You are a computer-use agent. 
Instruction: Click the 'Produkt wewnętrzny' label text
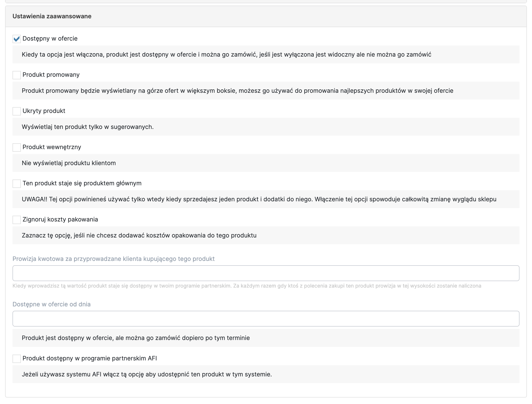[x=52, y=147]
